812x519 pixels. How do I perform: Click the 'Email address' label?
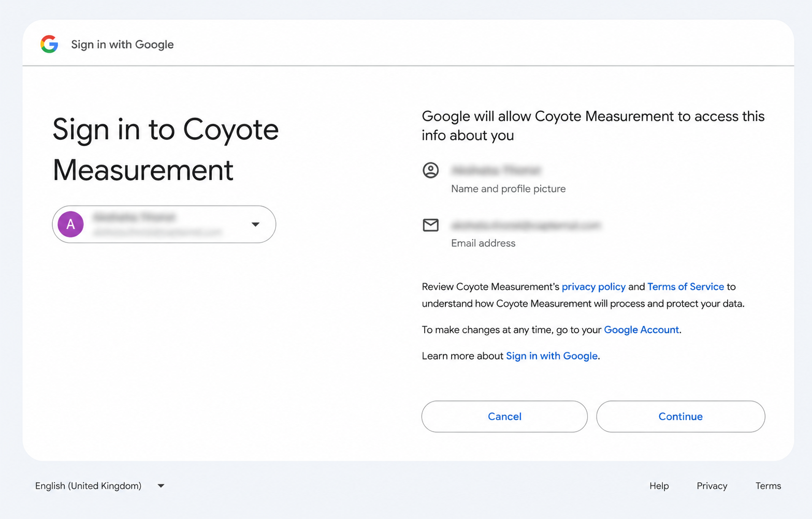click(x=483, y=243)
